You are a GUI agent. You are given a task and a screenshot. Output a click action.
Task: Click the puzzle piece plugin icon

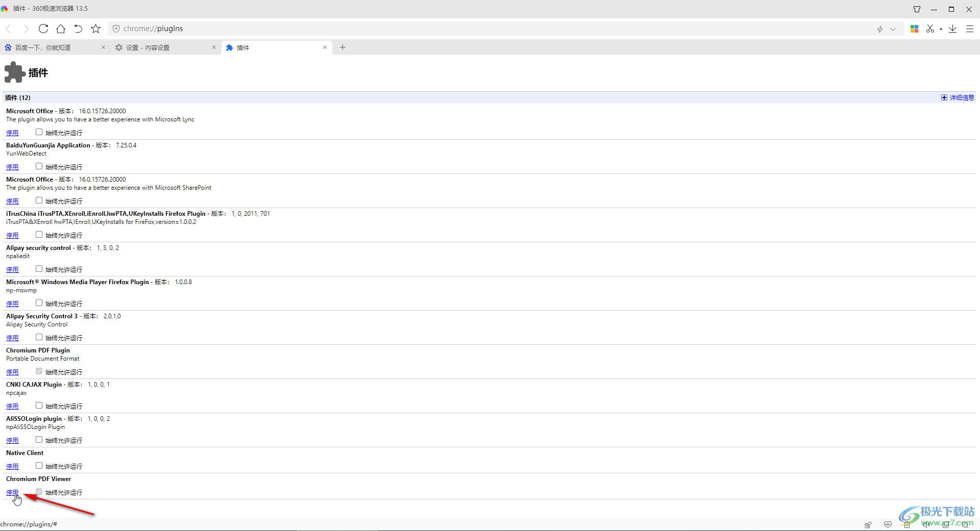tap(15, 72)
